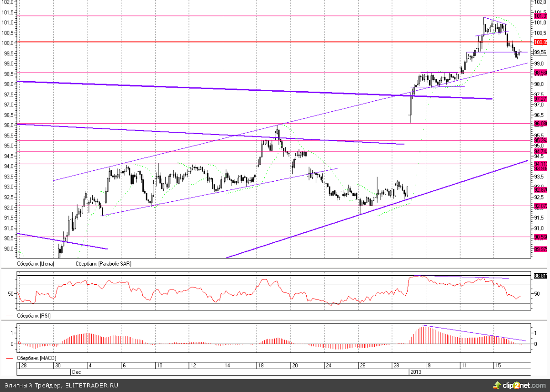
Task: Click the Сбербанк [Цена] legend entry
Action: tap(31, 264)
